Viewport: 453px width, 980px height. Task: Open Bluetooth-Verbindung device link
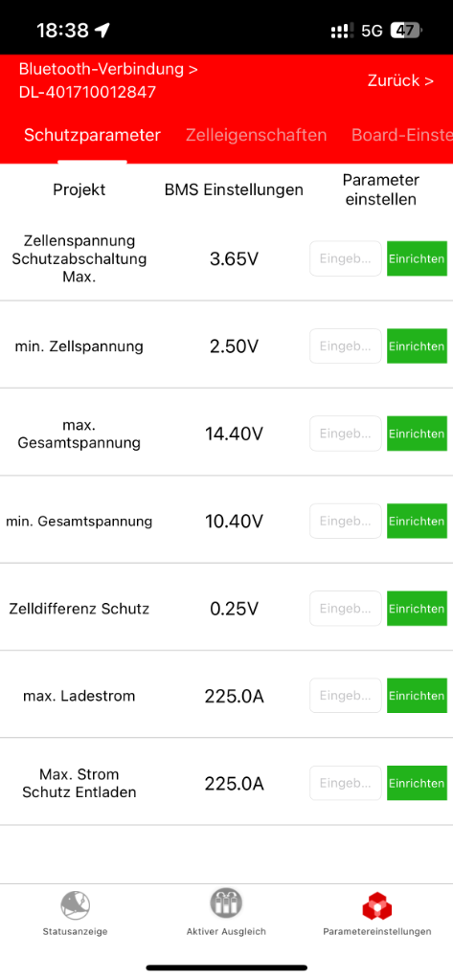click(x=108, y=80)
